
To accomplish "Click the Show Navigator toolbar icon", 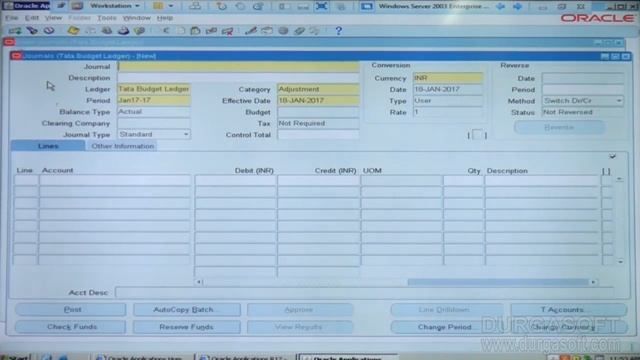I will tap(49, 31).
